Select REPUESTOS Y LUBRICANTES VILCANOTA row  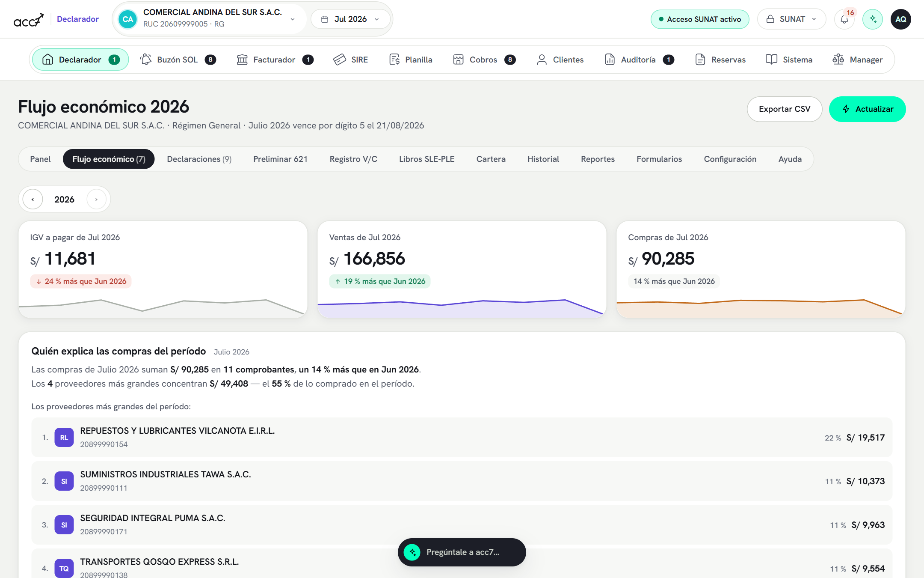pos(462,438)
